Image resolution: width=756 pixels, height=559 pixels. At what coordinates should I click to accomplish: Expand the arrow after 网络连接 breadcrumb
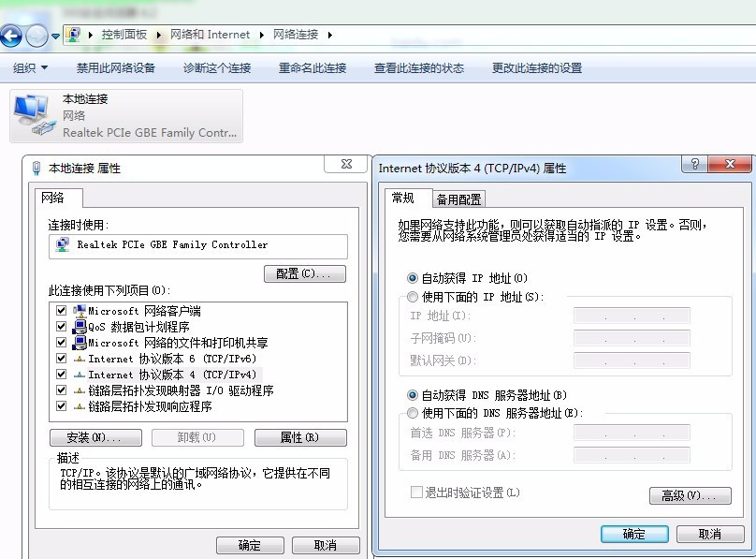coord(329,35)
